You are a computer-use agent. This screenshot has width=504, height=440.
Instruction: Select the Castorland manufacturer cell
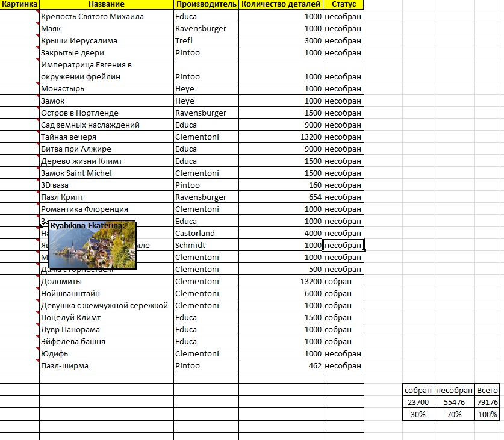click(206, 233)
